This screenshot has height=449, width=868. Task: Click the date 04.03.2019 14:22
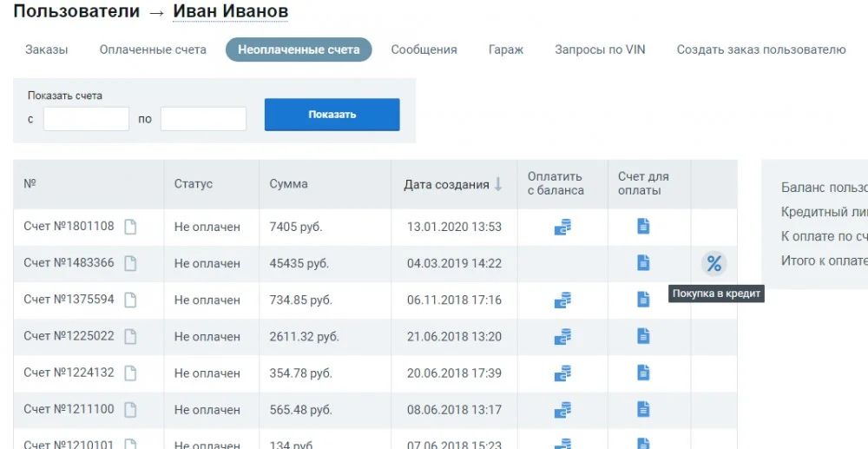tap(455, 263)
